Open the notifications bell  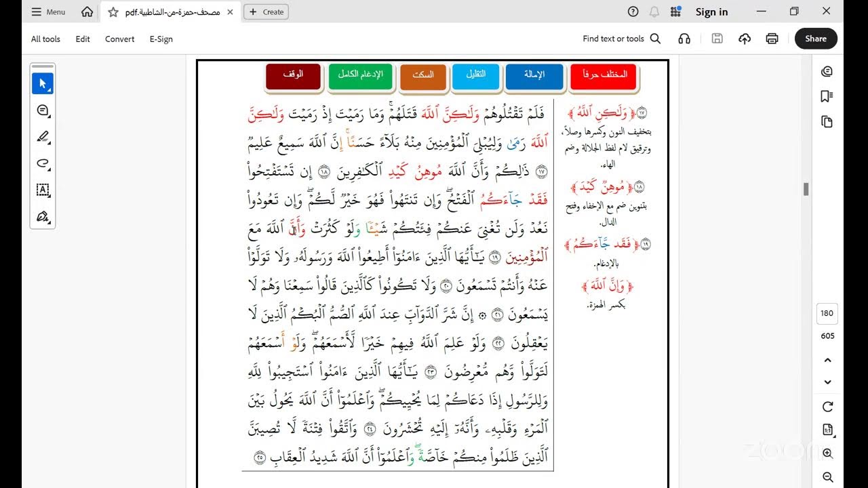(654, 12)
